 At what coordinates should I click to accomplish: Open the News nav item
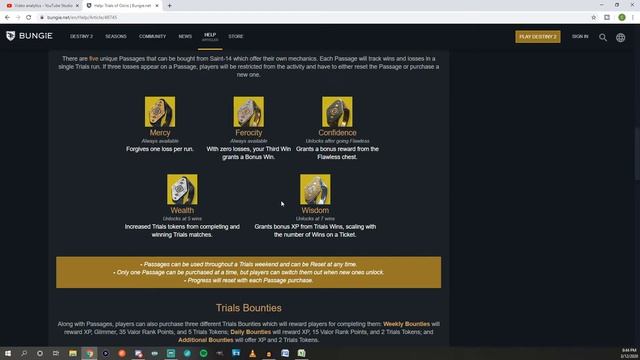click(x=185, y=36)
